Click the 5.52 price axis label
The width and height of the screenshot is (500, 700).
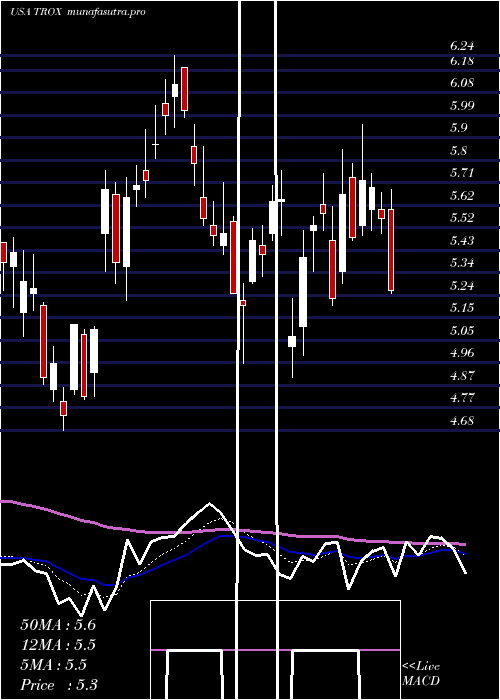[x=462, y=218]
